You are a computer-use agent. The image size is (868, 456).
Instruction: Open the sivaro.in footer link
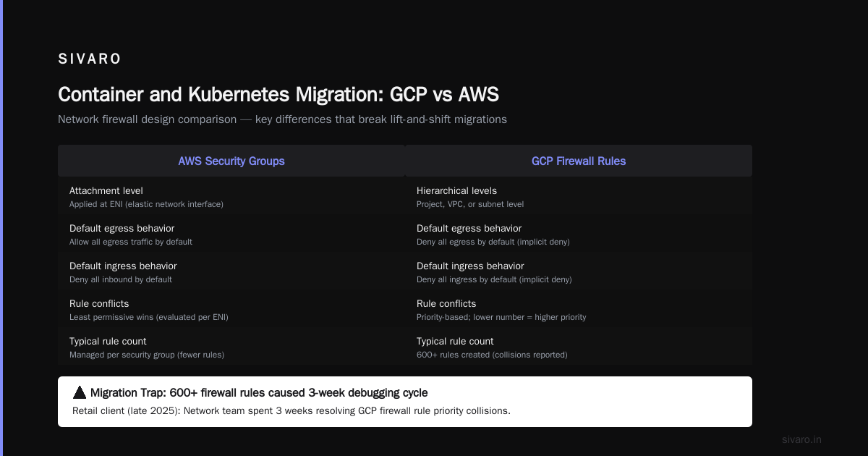[802, 439]
